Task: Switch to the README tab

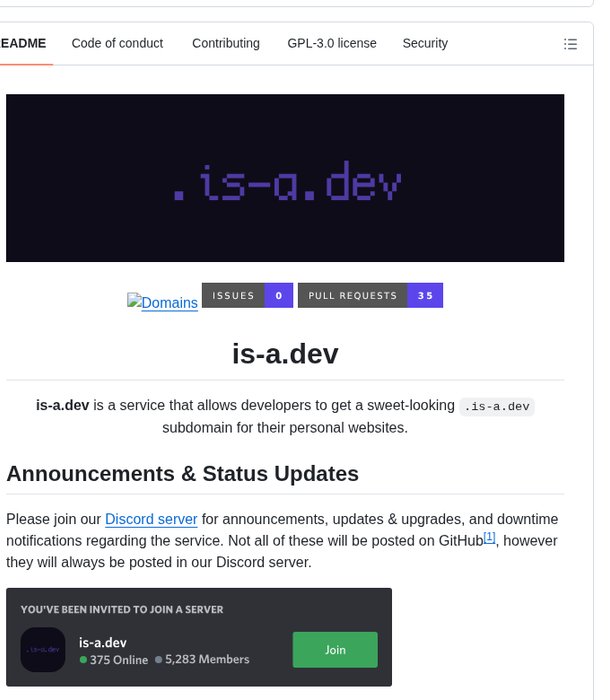Action: (x=23, y=43)
